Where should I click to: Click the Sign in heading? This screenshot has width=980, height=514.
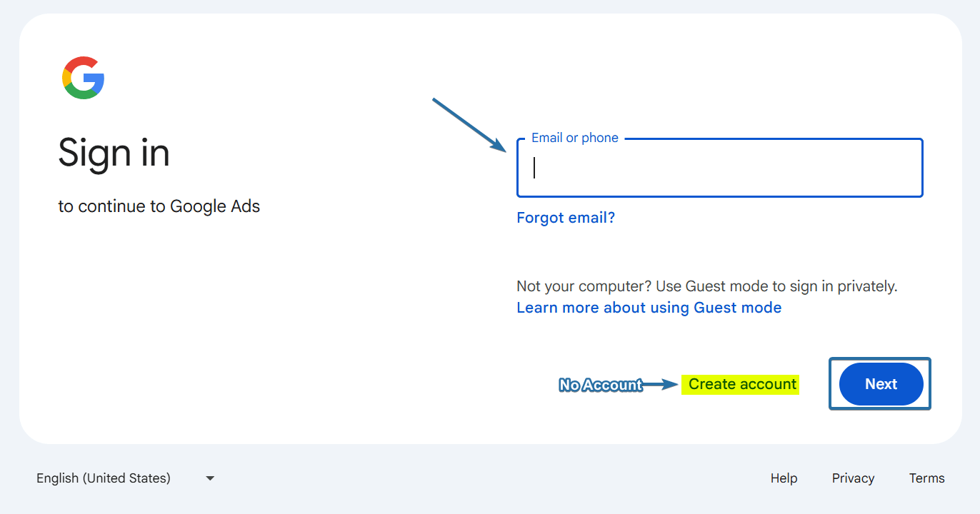(114, 153)
